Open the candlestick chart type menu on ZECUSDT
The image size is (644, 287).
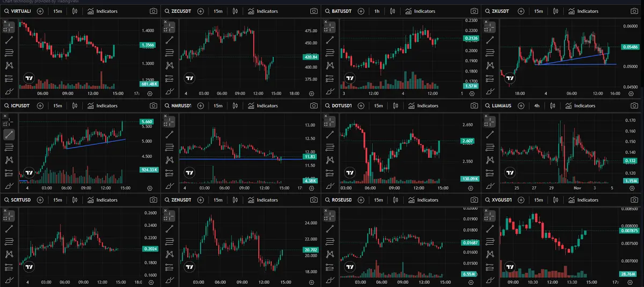pyautogui.click(x=234, y=11)
